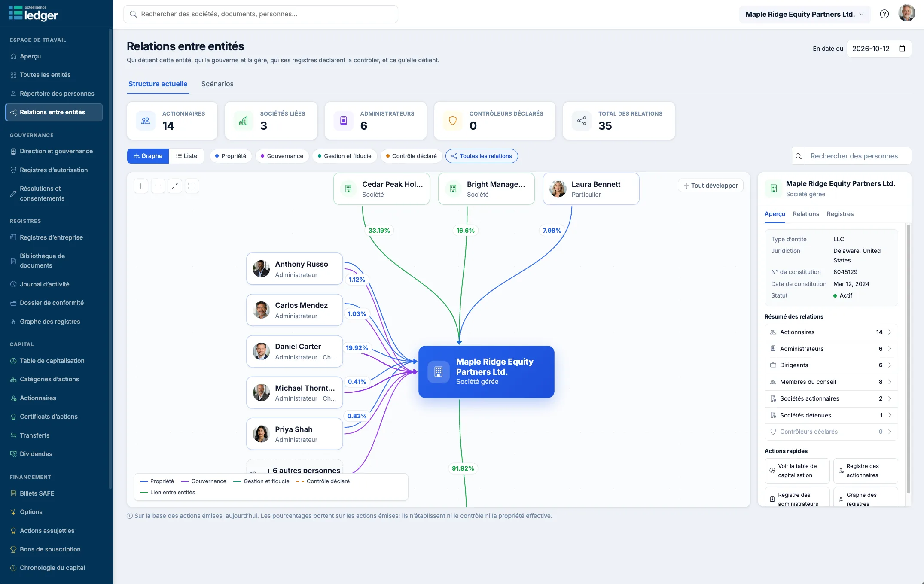Zoom out the graph with minus icon
This screenshot has width=924, height=584.
[x=158, y=186]
